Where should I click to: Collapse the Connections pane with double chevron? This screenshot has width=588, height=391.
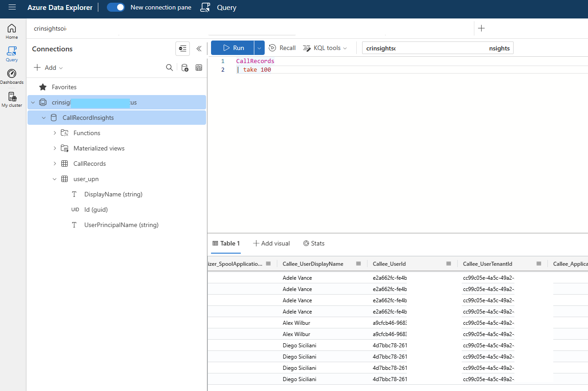coord(199,49)
